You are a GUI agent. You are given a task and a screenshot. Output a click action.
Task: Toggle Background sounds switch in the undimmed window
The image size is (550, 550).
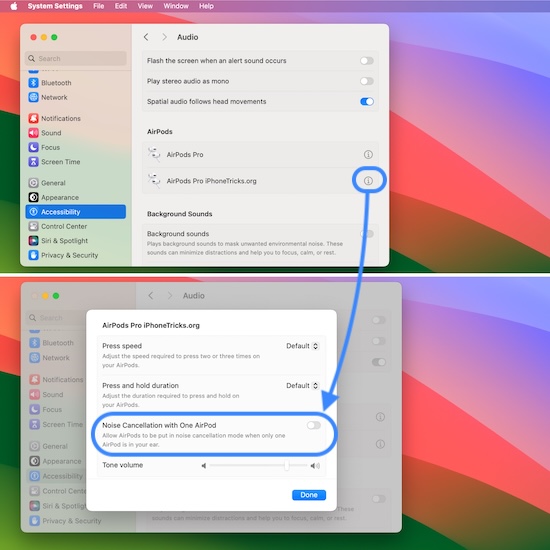(367, 234)
